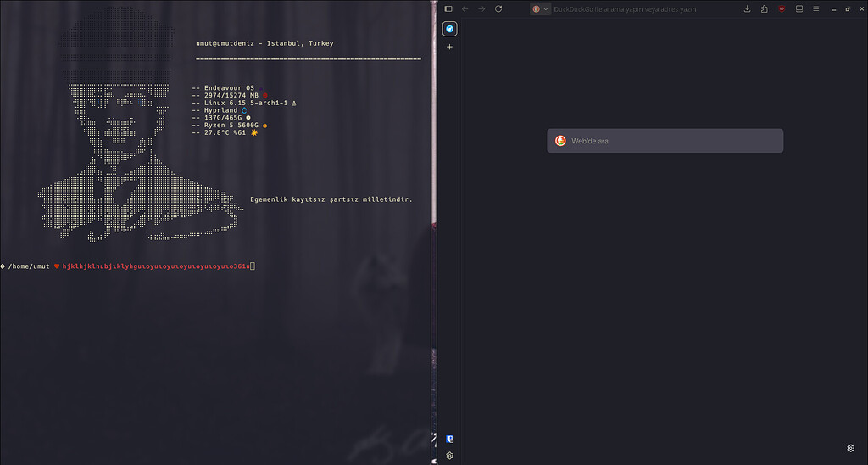
Task: Click the red shield extension icon
Action: (782, 8)
